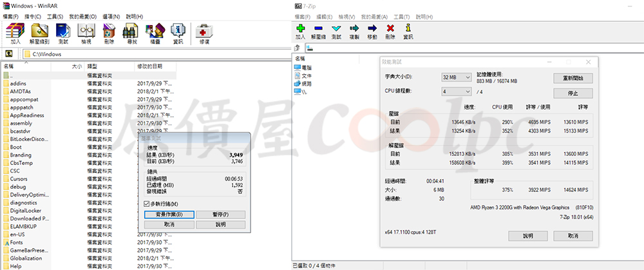Click Stop (停止) in 7-Zip benchmark

(x=573, y=93)
